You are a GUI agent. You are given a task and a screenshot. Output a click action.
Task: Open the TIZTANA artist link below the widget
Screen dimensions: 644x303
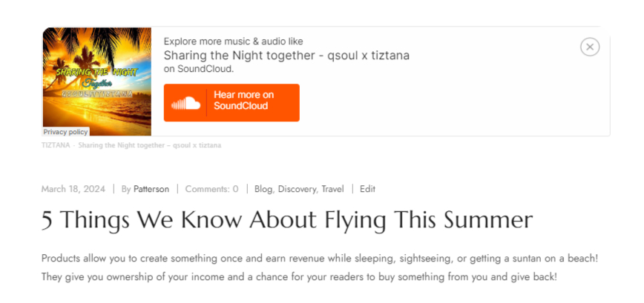pos(56,145)
